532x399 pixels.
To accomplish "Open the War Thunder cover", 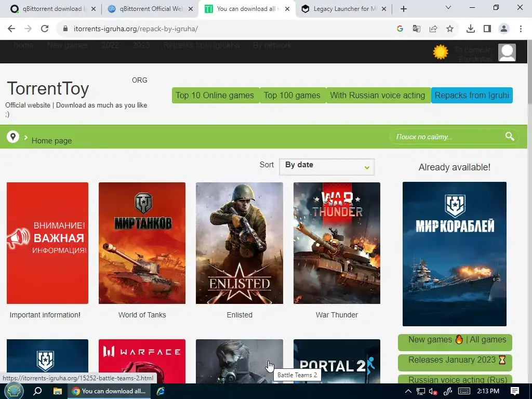I will point(337,243).
